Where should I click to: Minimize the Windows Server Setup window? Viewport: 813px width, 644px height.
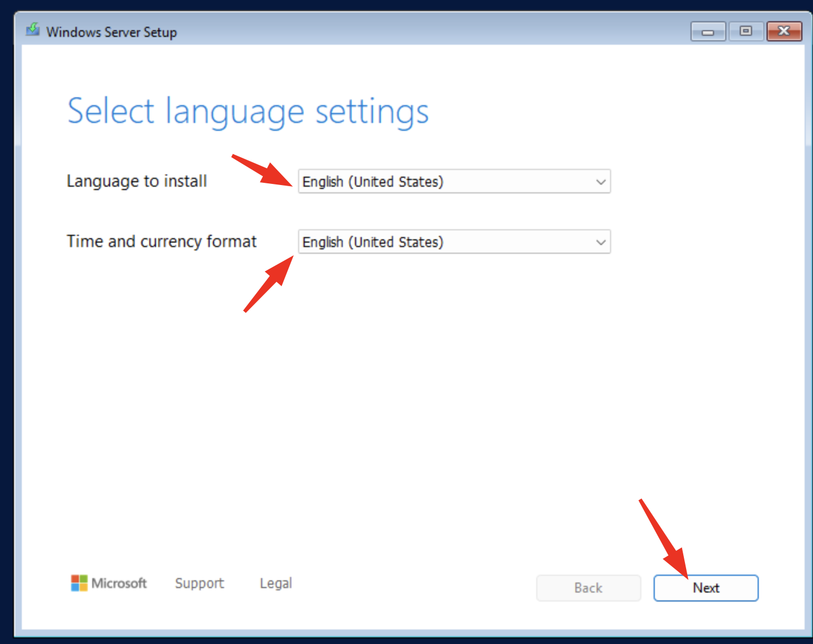click(708, 32)
